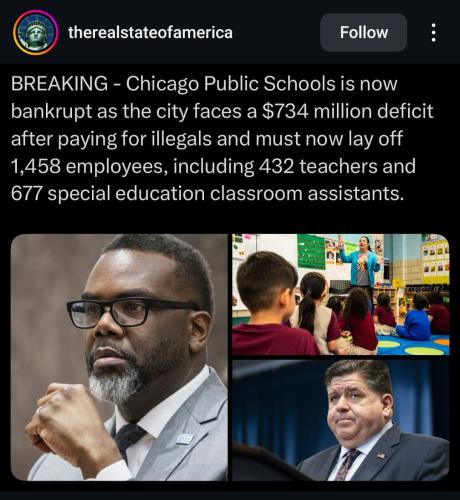This screenshot has width=460, height=500.
Task: Click the "Chicago Public Schools" phrase
Action: pyautogui.click(x=230, y=83)
